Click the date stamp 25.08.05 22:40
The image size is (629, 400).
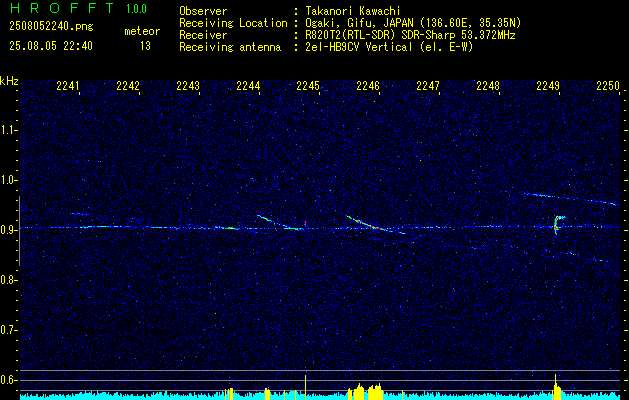click(51, 46)
